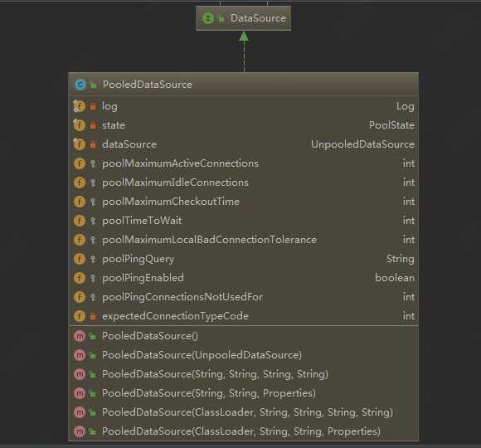Select poolMaximumLocalBadConnectionTolerance field

point(244,240)
